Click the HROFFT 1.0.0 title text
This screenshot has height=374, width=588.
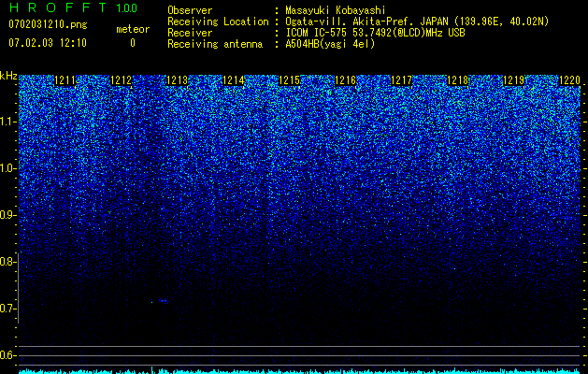click(x=74, y=7)
